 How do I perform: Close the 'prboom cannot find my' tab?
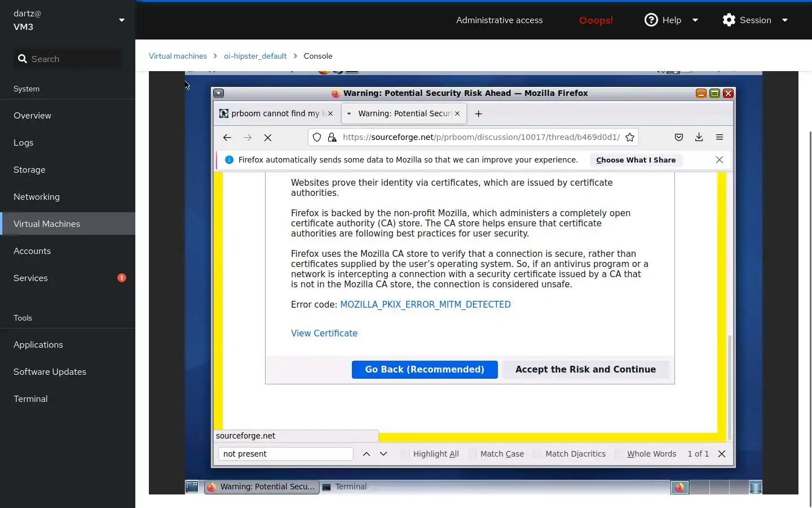coord(330,113)
